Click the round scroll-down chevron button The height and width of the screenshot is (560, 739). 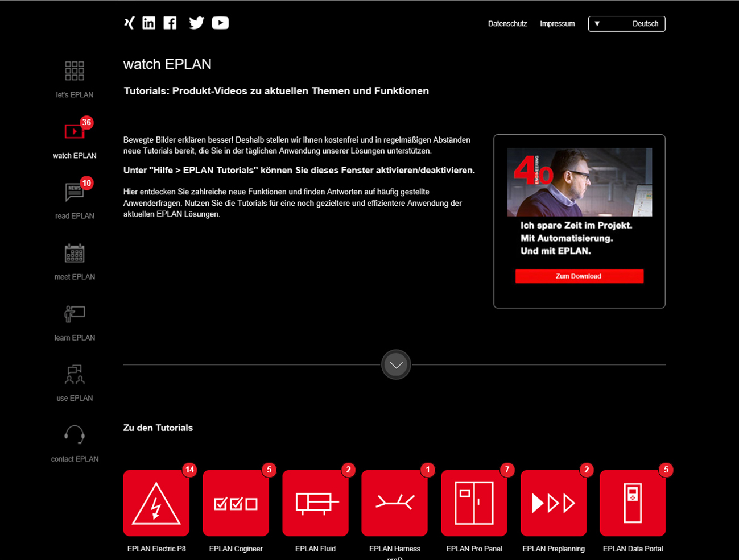pyautogui.click(x=396, y=365)
